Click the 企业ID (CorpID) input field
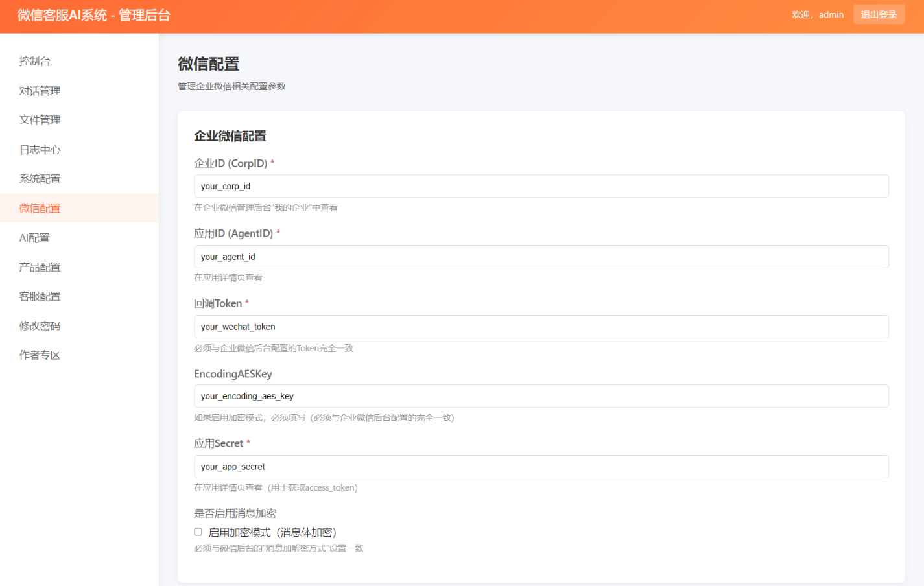924x586 pixels. pyautogui.click(x=541, y=186)
